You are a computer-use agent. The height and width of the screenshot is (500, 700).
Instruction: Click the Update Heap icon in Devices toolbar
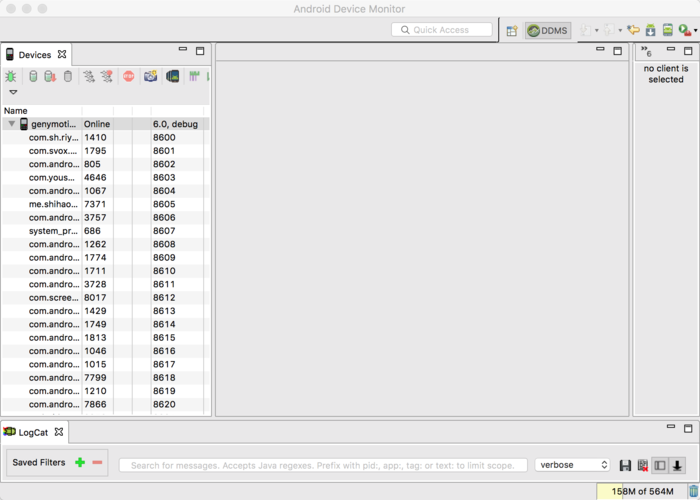click(x=32, y=76)
